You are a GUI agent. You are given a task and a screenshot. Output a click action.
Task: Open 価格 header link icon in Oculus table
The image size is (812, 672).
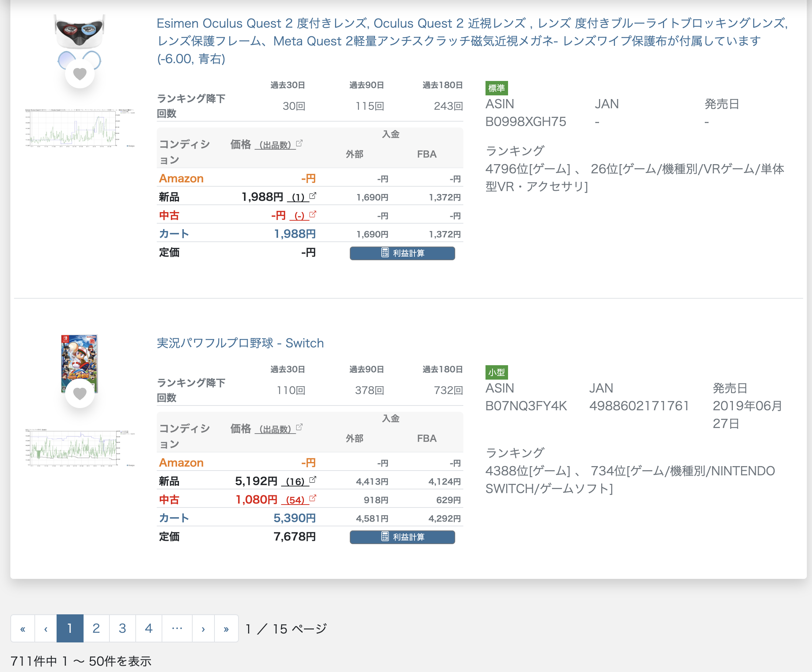299,143
